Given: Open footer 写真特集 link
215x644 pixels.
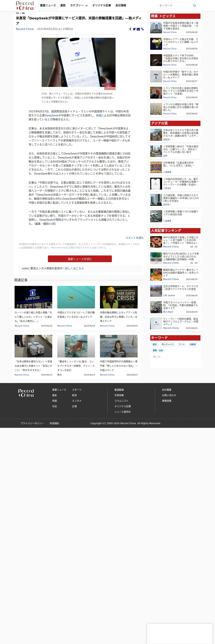Looking at the screenshot, I should 119,395.
